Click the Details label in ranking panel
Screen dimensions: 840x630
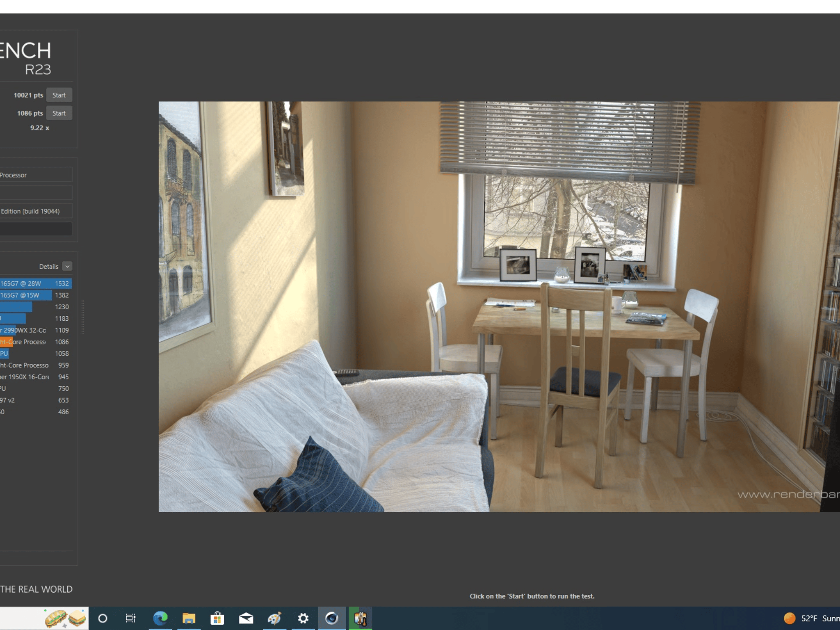[x=48, y=267]
